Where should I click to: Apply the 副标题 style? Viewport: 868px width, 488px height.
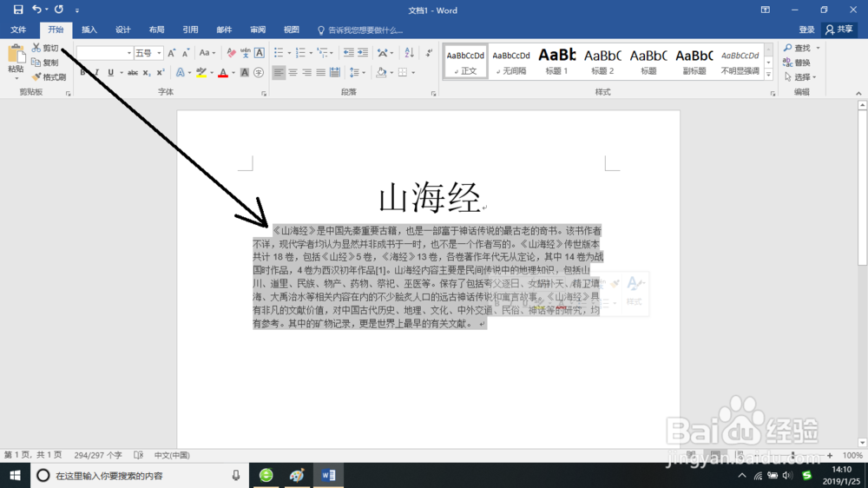coord(694,61)
